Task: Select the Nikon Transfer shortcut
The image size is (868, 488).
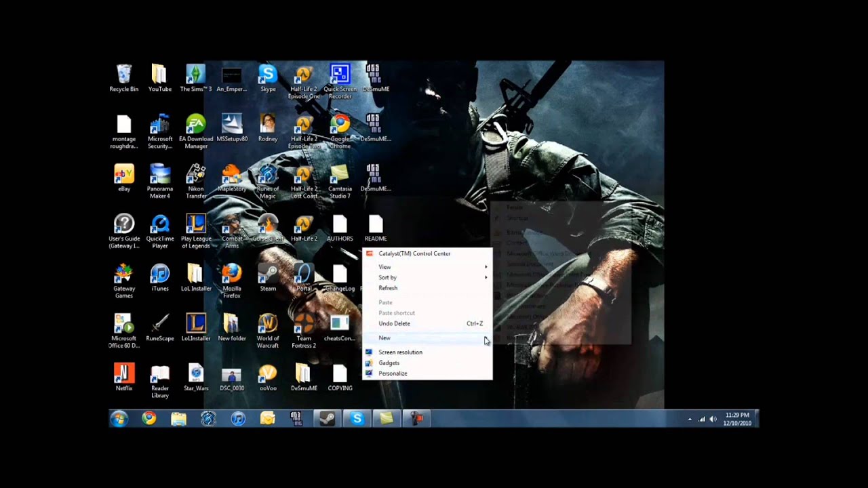Action: pos(195,182)
